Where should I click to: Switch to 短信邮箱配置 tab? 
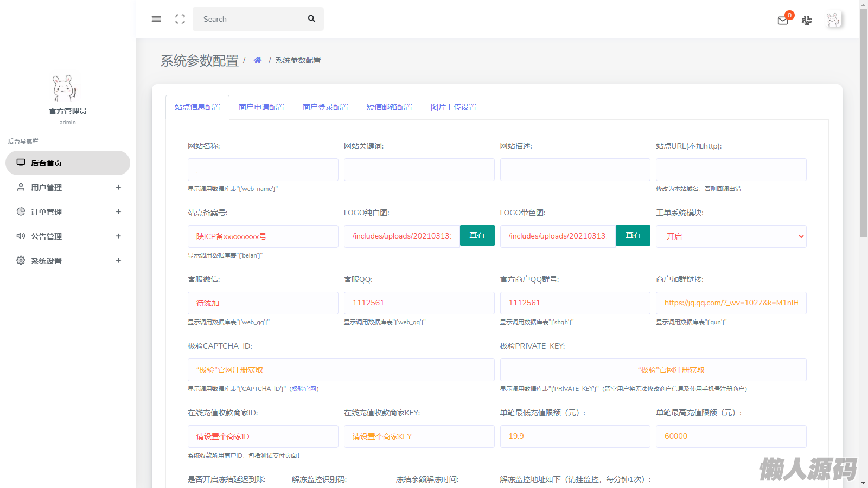coord(390,107)
